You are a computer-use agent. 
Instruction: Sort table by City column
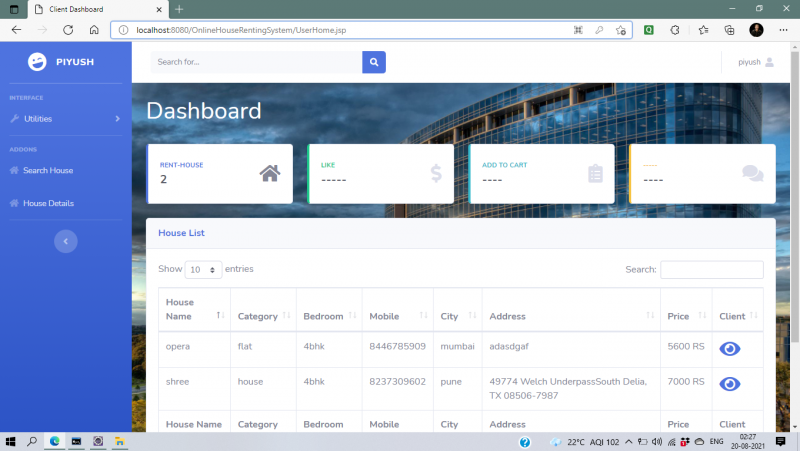click(458, 309)
